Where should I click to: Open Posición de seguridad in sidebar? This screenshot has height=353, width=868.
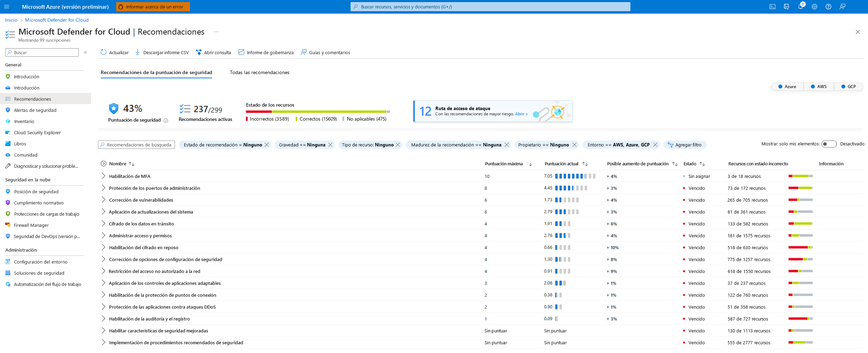tap(36, 192)
